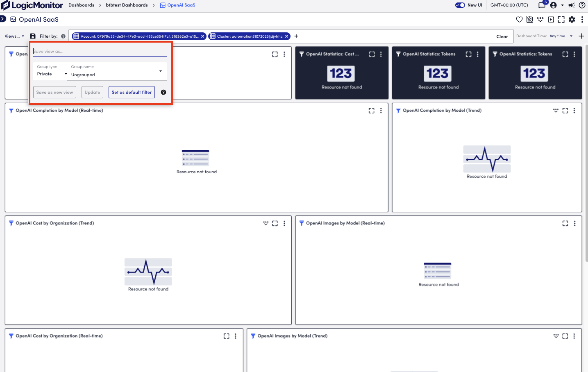The height and width of the screenshot is (372, 588).
Task: Open the LogicMonitor home logo
Action: coord(32,5)
